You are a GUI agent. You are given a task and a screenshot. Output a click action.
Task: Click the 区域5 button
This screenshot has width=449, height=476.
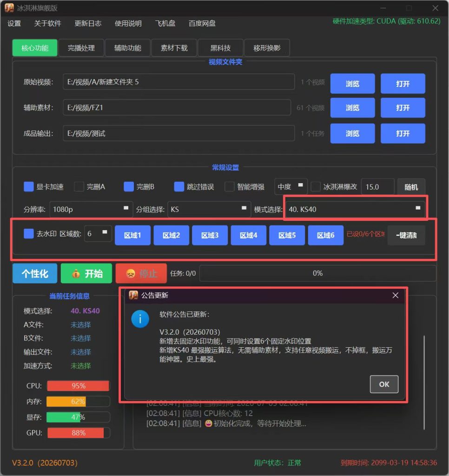click(287, 235)
